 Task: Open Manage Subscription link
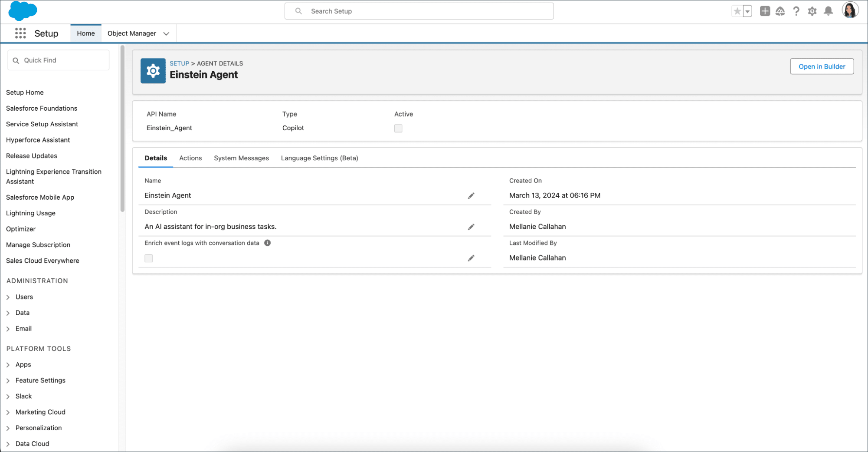click(38, 245)
